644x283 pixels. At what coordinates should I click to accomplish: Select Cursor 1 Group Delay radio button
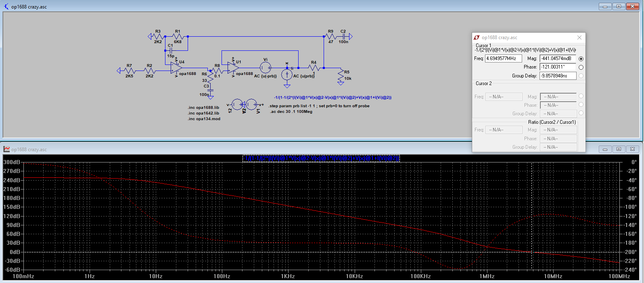(581, 76)
